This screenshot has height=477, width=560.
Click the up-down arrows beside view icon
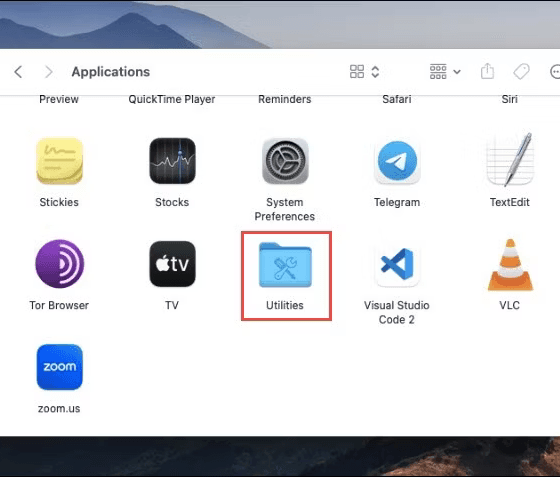point(375,71)
